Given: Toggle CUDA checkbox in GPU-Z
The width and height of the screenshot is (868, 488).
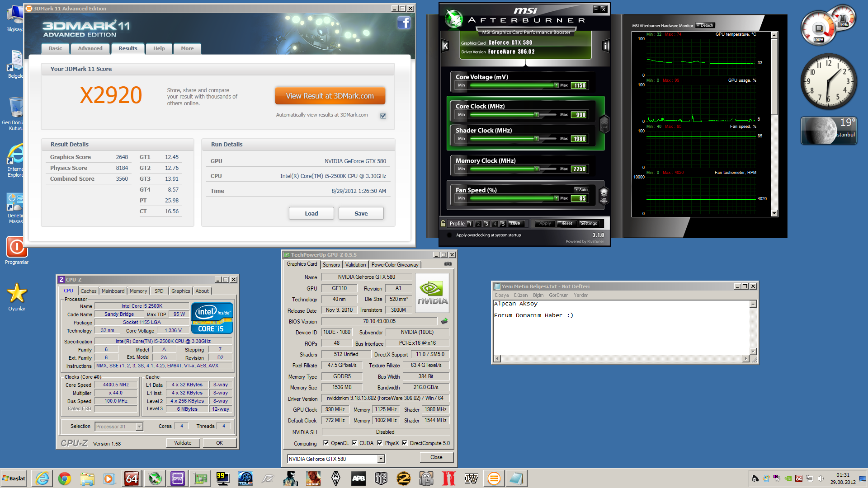Looking at the screenshot, I should 354,443.
